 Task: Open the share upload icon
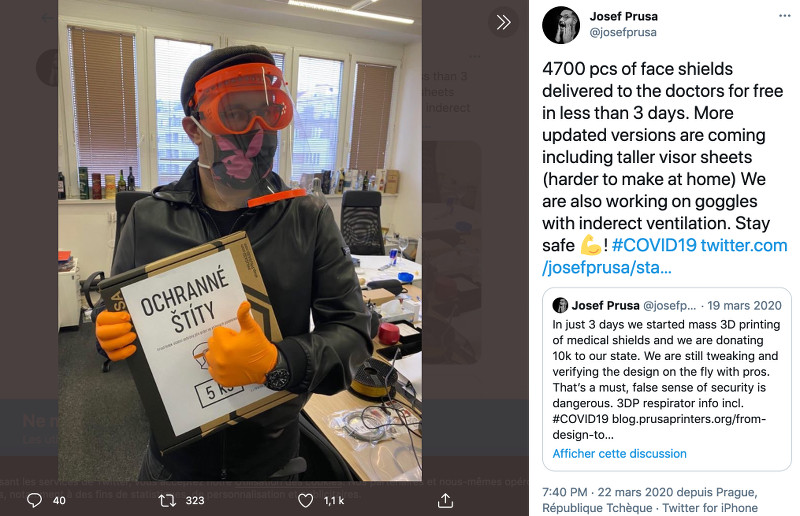click(x=445, y=500)
